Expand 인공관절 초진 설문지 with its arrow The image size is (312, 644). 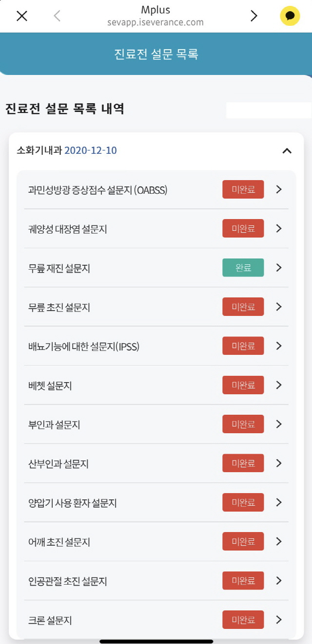point(278,580)
